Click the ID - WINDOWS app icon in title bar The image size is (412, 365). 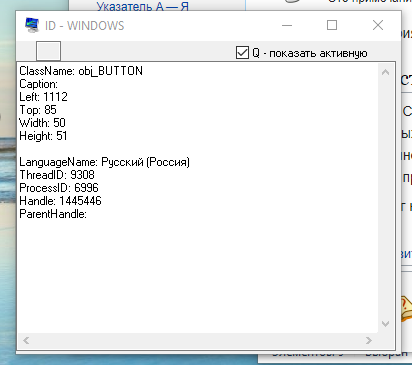pyautogui.click(x=32, y=25)
